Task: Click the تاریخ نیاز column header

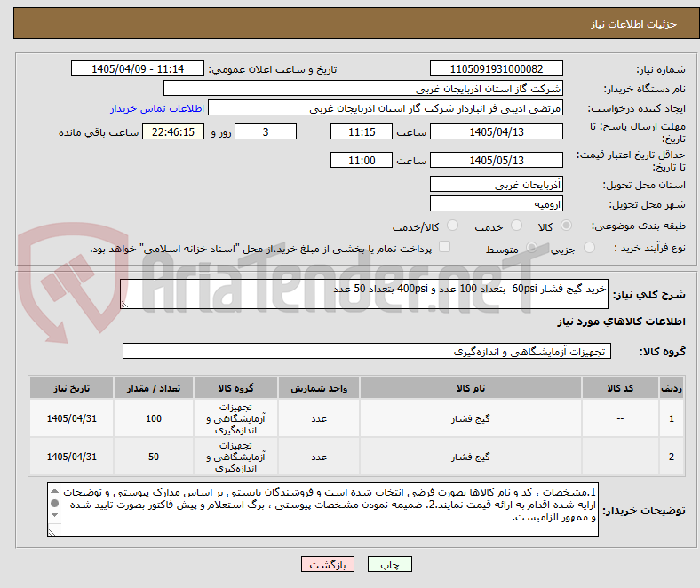Action: [71, 388]
